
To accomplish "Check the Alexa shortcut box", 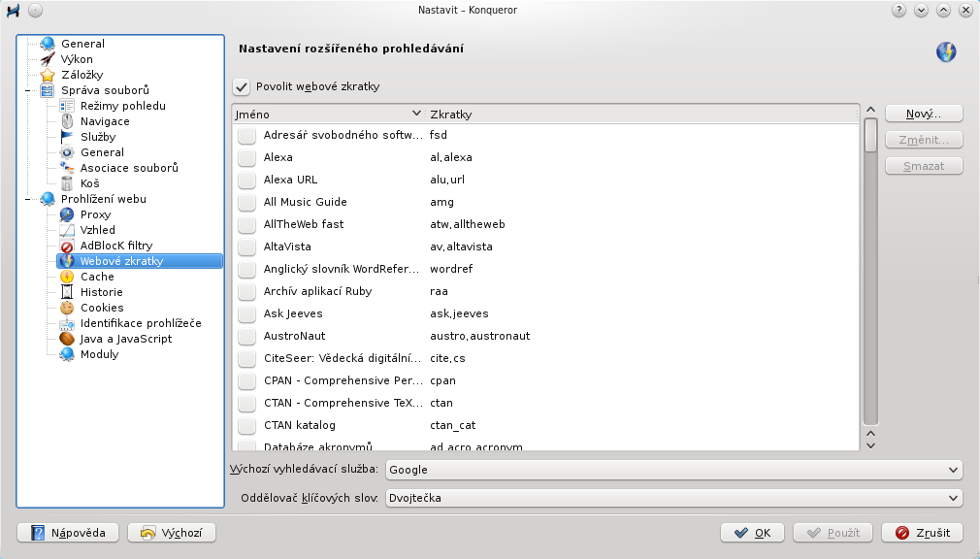I will tap(246, 157).
